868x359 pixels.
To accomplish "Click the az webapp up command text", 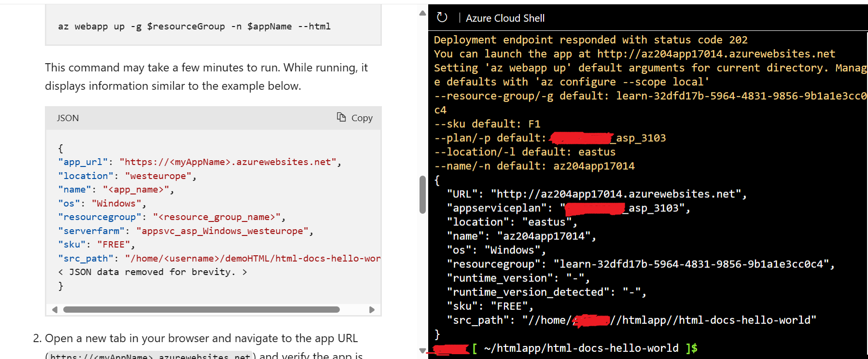I will pyautogui.click(x=195, y=27).
